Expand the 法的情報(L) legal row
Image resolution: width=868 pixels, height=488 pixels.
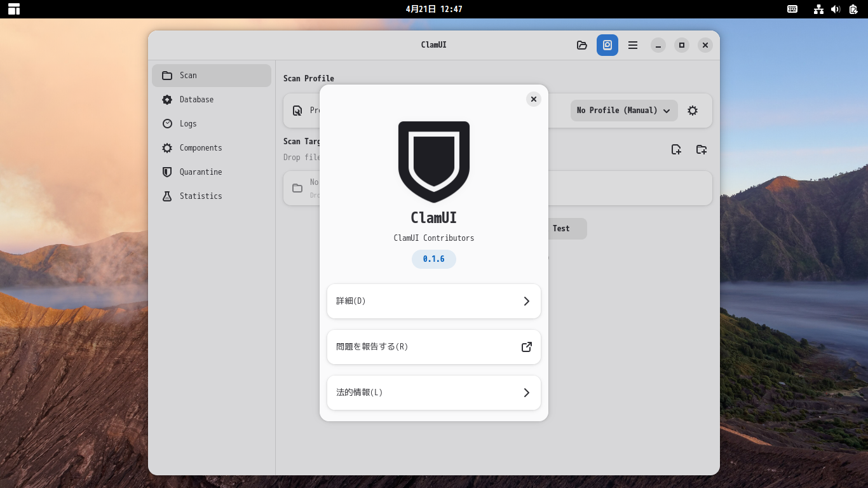[434, 393]
